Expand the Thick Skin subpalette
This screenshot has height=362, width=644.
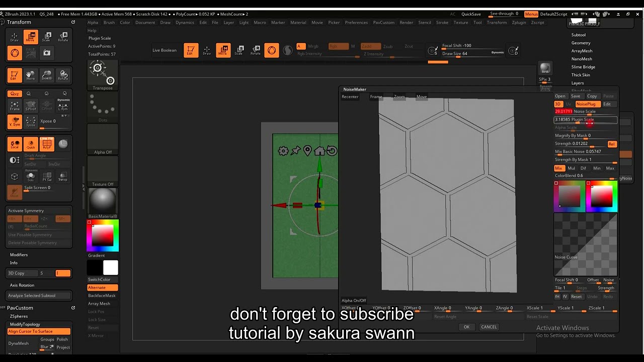581,75
